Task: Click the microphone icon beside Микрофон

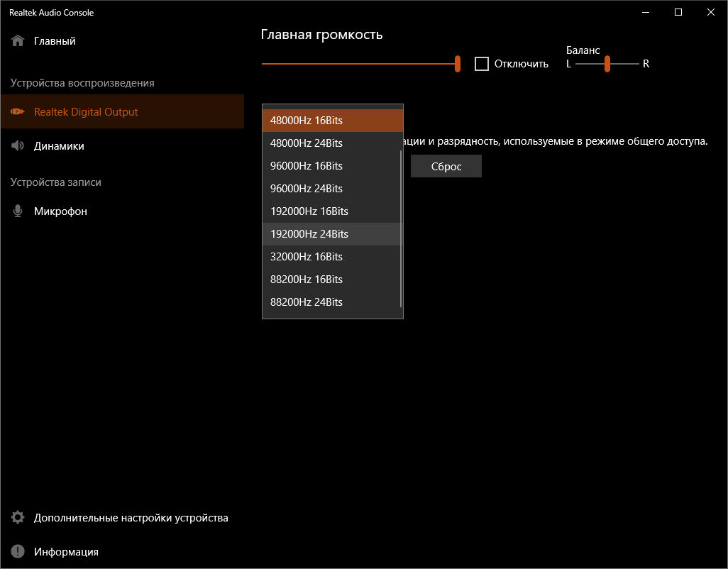Action: (18, 211)
